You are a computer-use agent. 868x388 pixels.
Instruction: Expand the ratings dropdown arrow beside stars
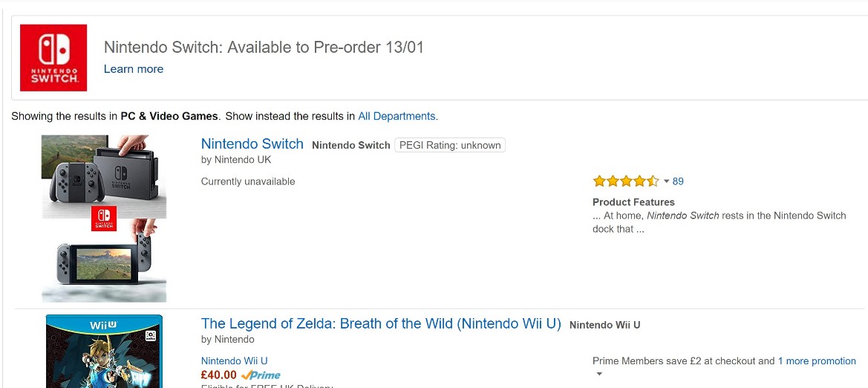666,181
